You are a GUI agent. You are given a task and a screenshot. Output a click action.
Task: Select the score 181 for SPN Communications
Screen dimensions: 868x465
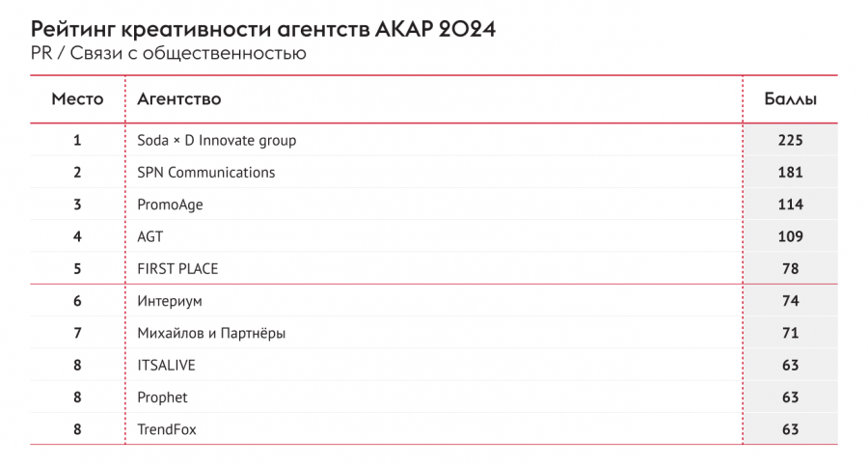coord(790,173)
